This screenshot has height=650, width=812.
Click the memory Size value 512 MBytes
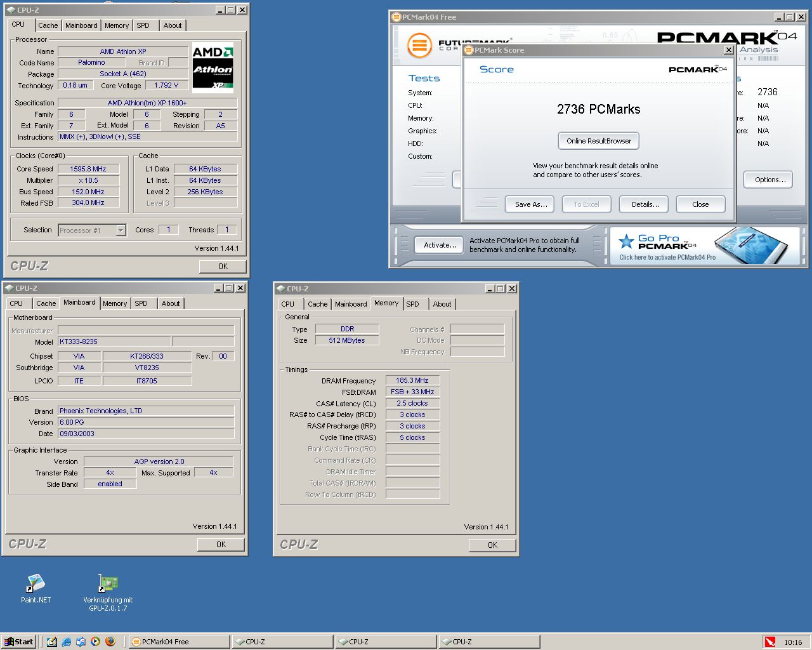pos(347,340)
